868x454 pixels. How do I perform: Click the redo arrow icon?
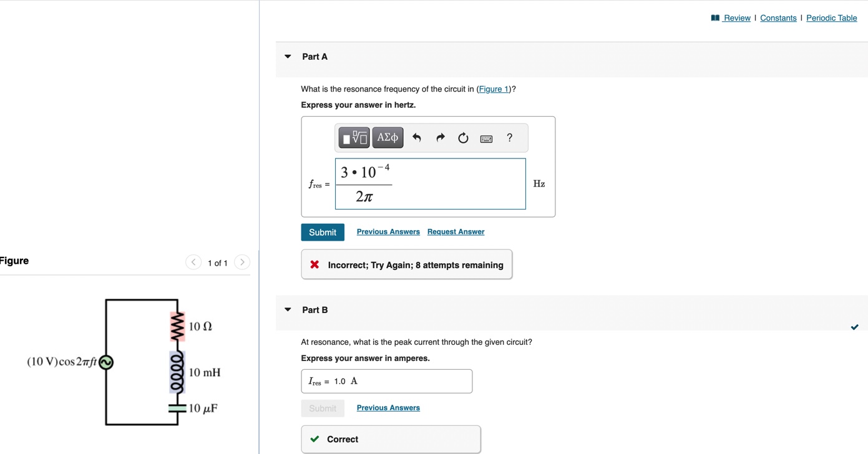[x=440, y=138]
